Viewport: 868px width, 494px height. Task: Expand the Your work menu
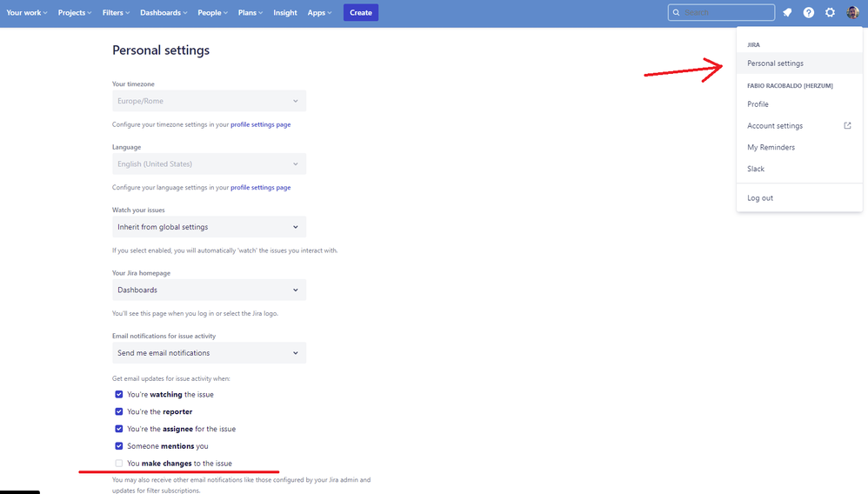click(27, 12)
